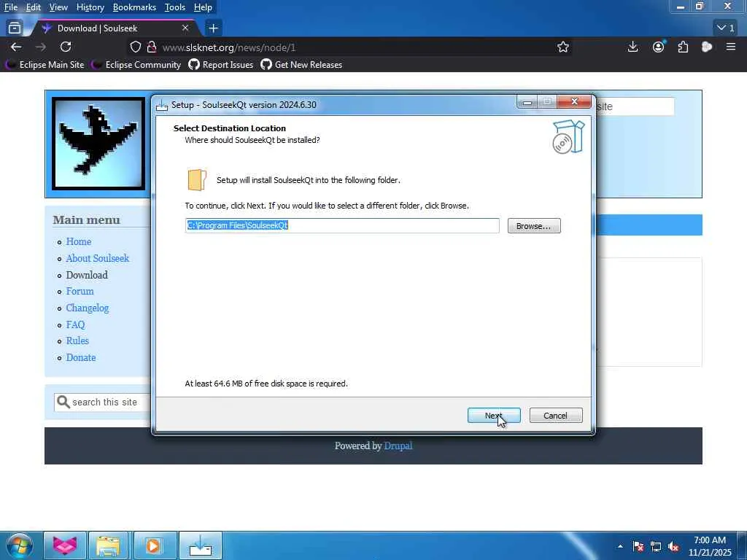This screenshot has height=560, width=747.
Task: Open the extensions puzzle icon
Action: click(x=683, y=47)
